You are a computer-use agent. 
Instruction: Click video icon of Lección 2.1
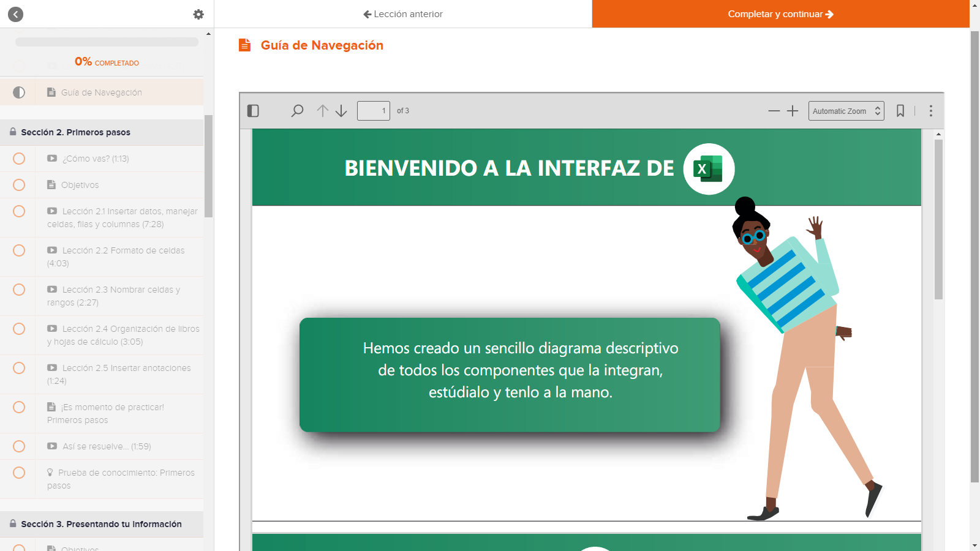[52, 211]
